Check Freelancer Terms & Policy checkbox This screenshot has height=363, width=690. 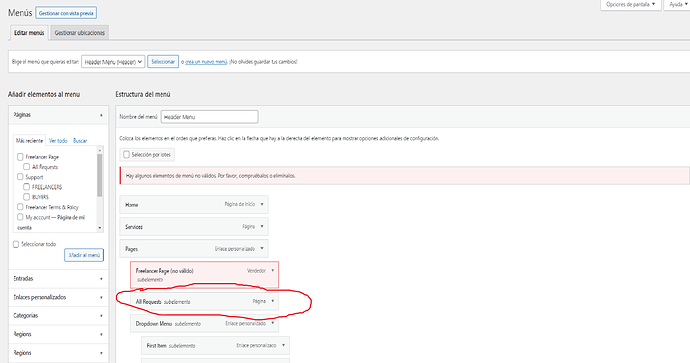pyautogui.click(x=20, y=207)
